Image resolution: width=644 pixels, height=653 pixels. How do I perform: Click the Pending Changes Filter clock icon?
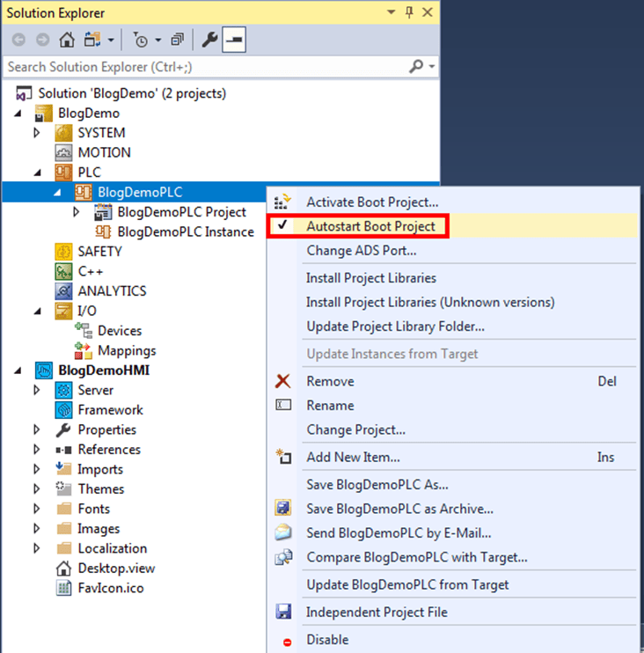coord(141,40)
